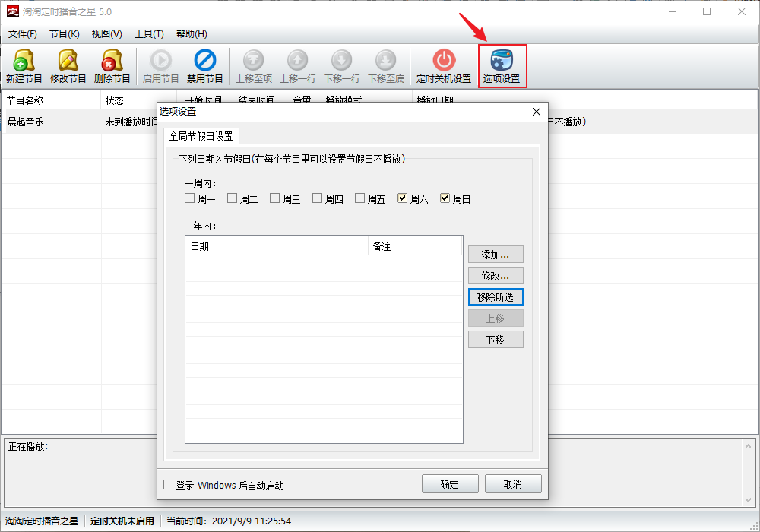Uncheck the 周日 checkbox
Viewport: 760px width, 532px height.
[x=445, y=198]
